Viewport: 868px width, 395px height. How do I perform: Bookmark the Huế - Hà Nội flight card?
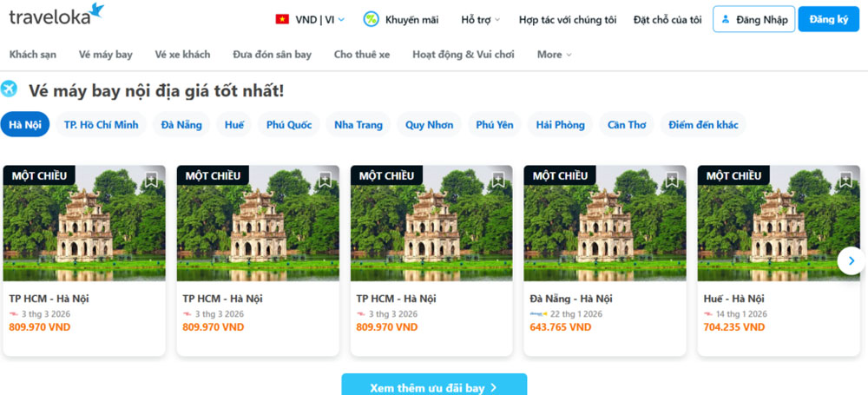(845, 180)
